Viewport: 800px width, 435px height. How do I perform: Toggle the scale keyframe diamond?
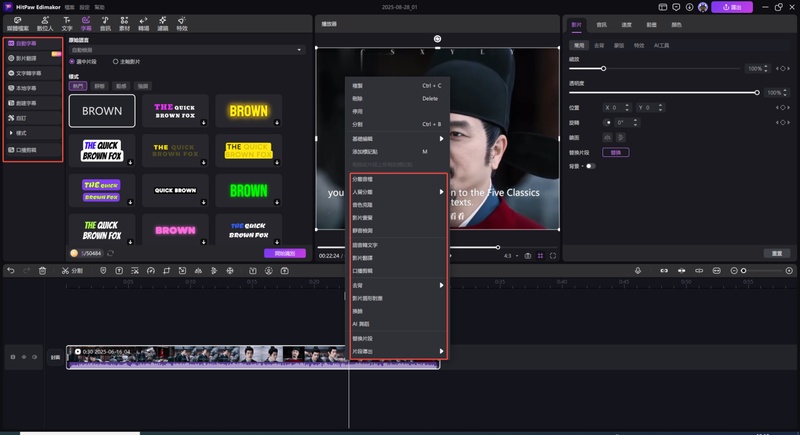[x=783, y=68]
